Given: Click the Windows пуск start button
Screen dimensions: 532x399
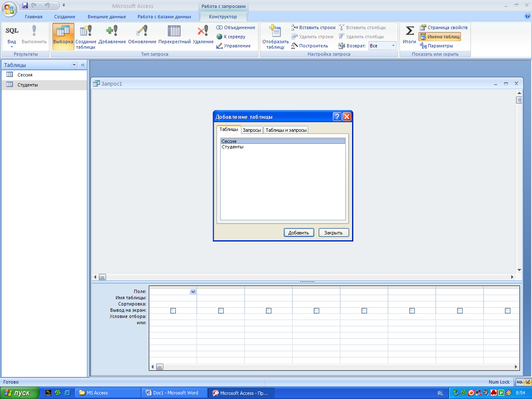Looking at the screenshot, I should (x=20, y=393).
